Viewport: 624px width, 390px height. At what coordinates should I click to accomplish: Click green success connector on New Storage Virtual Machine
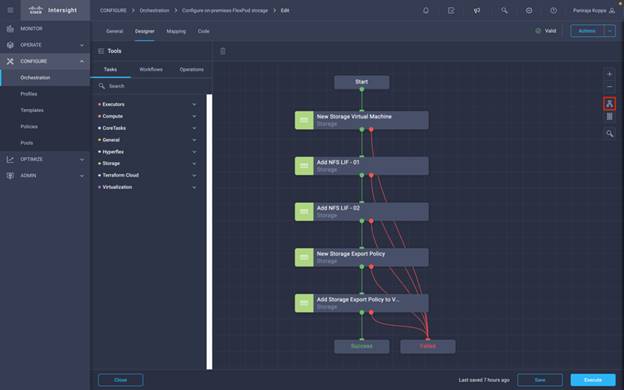tap(362, 129)
